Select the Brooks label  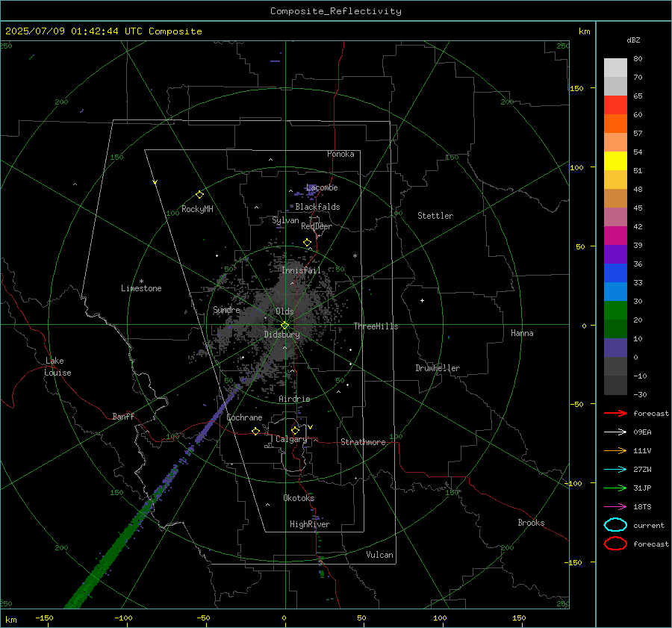[x=531, y=523]
